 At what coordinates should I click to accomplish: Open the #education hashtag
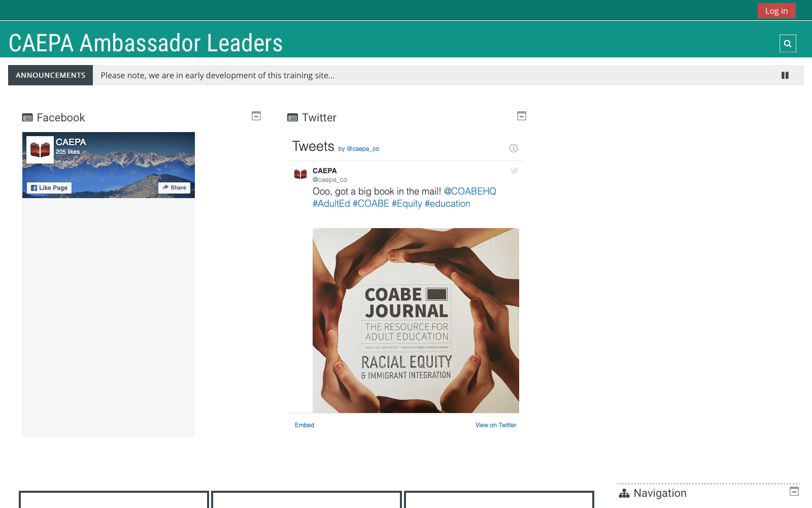click(x=448, y=204)
